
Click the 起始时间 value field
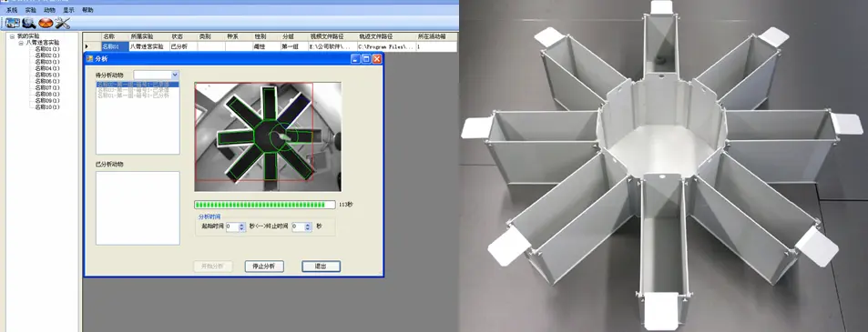(x=232, y=226)
